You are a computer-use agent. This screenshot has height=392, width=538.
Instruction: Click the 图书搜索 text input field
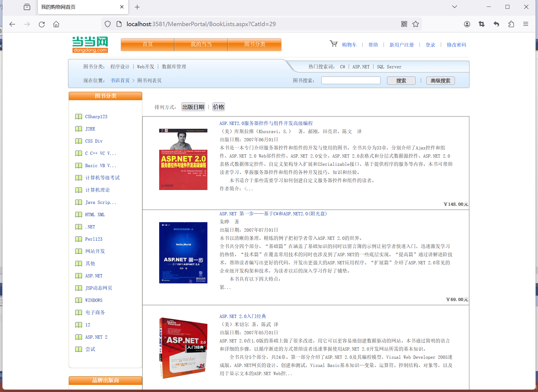click(x=350, y=81)
